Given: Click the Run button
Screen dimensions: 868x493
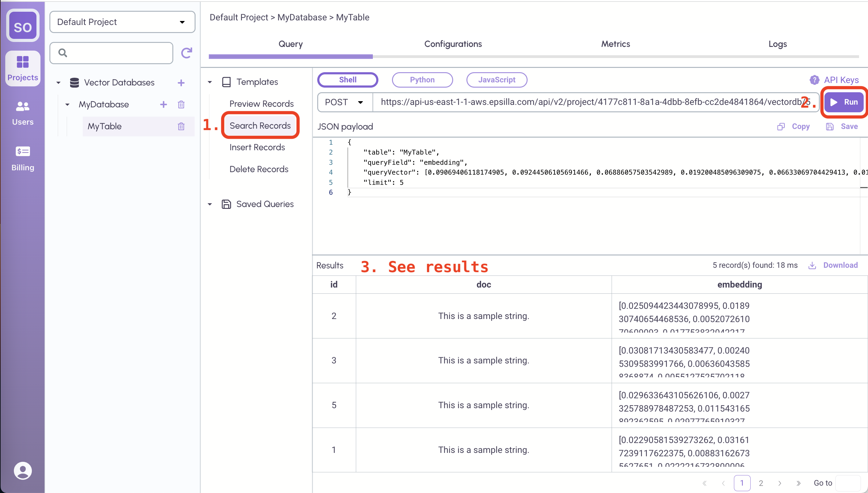Looking at the screenshot, I should 844,102.
